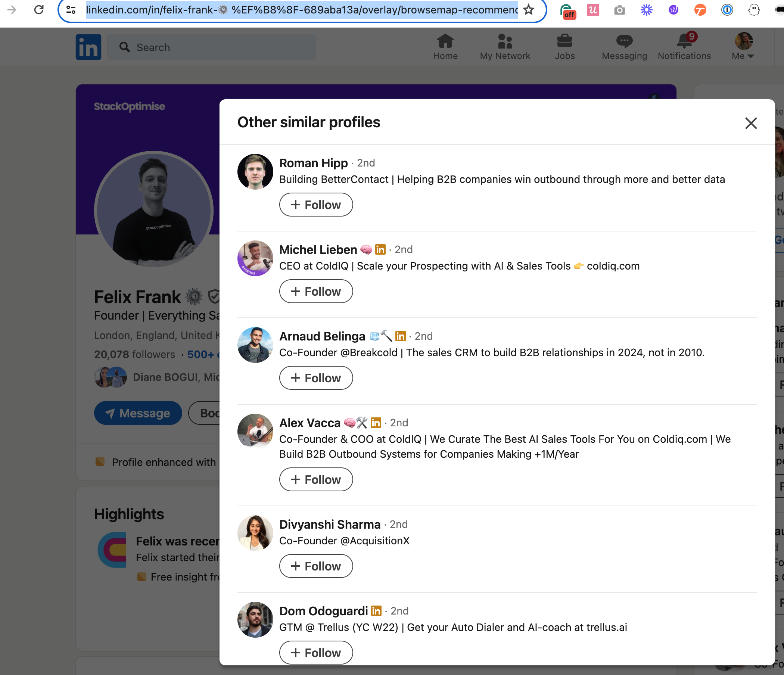Follow Michel Lieben

click(x=316, y=291)
